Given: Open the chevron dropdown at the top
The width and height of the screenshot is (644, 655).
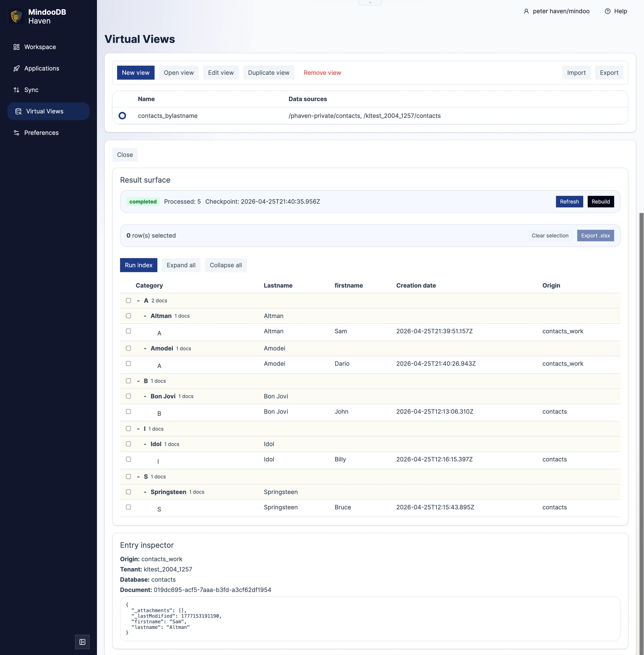Looking at the screenshot, I should coord(370,2).
